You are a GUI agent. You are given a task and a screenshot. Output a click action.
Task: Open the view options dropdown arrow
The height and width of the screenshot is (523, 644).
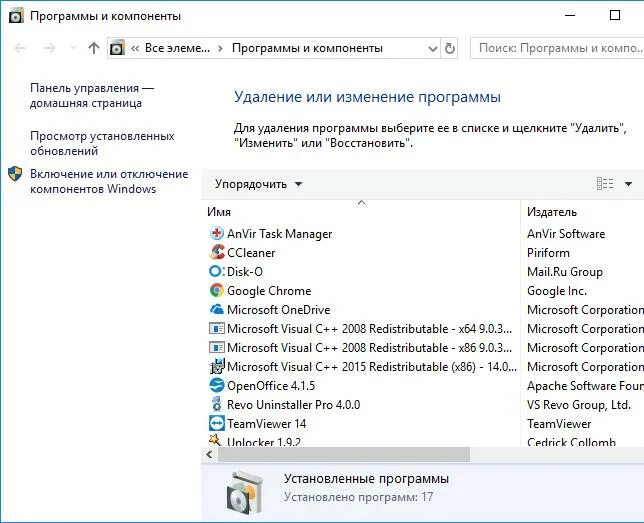pos(628,184)
